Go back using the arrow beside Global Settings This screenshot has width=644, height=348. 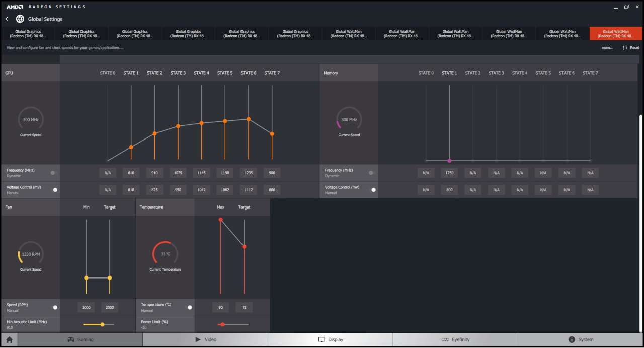tap(7, 19)
